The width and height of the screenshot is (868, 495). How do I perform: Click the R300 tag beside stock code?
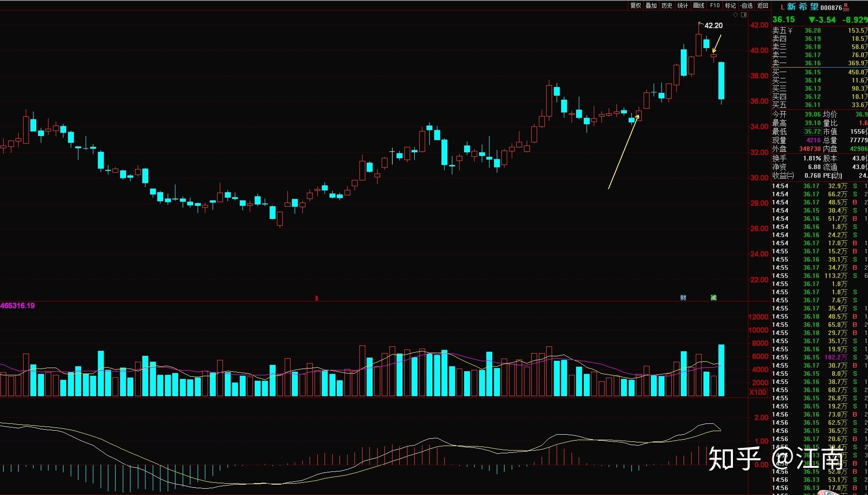coord(846,7)
